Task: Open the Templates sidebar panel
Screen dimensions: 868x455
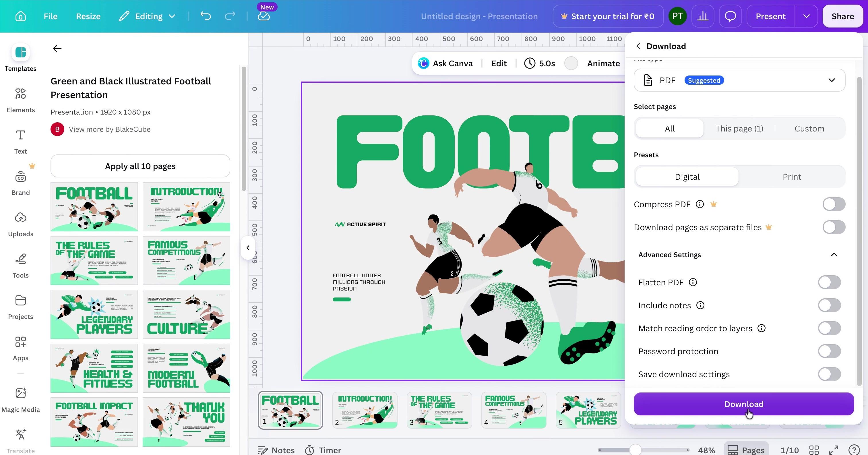Action: coord(21,58)
